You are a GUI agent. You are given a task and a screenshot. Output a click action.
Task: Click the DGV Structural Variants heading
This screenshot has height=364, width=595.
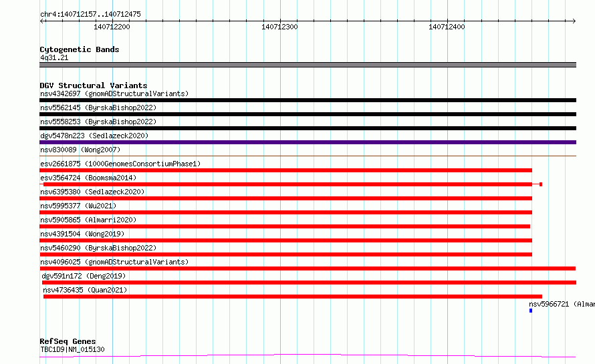(94, 85)
